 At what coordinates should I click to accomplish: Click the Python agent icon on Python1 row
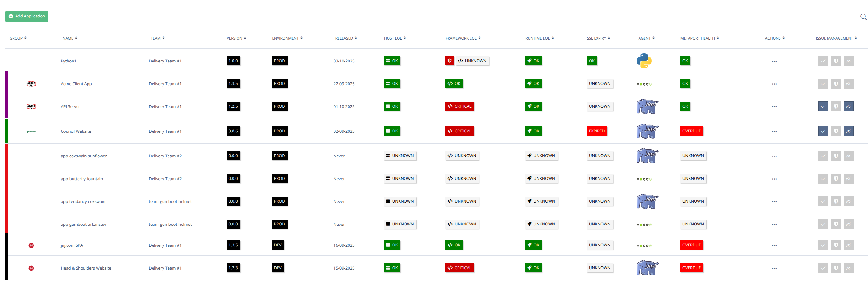coord(644,61)
